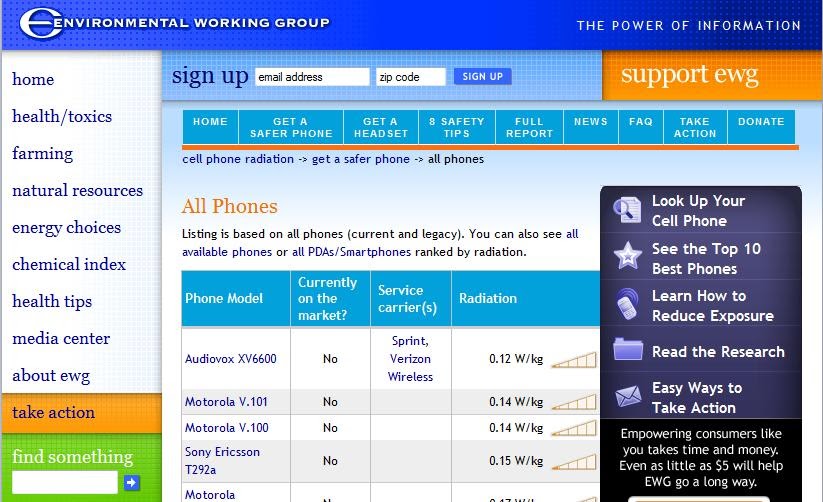This screenshot has height=502, width=823.
Task: Click the SIGN UP button
Action: tap(482, 76)
